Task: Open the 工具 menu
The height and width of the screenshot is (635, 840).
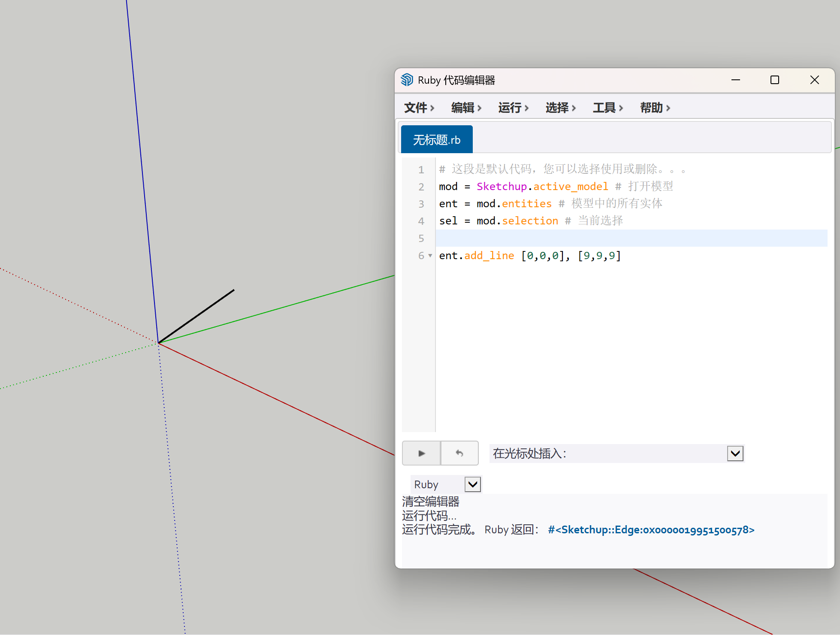Action: point(608,107)
